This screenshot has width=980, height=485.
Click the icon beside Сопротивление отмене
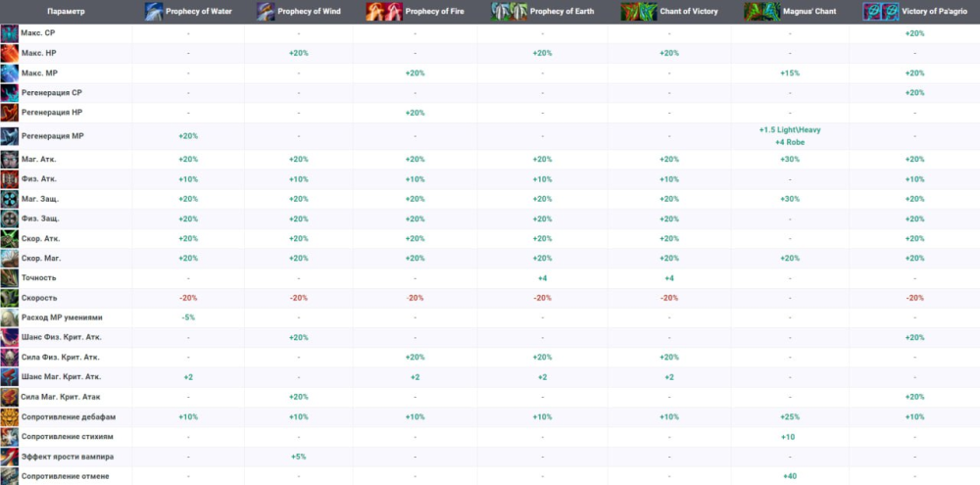[10, 475]
